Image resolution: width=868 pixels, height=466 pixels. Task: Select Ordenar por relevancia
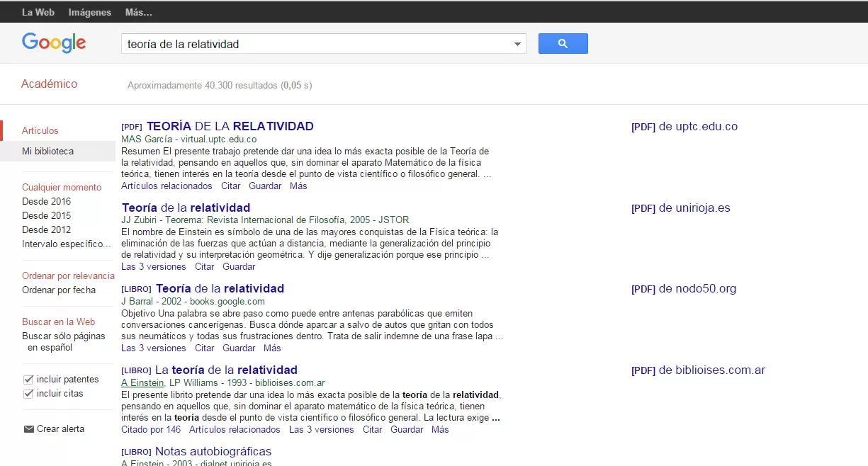tap(68, 275)
